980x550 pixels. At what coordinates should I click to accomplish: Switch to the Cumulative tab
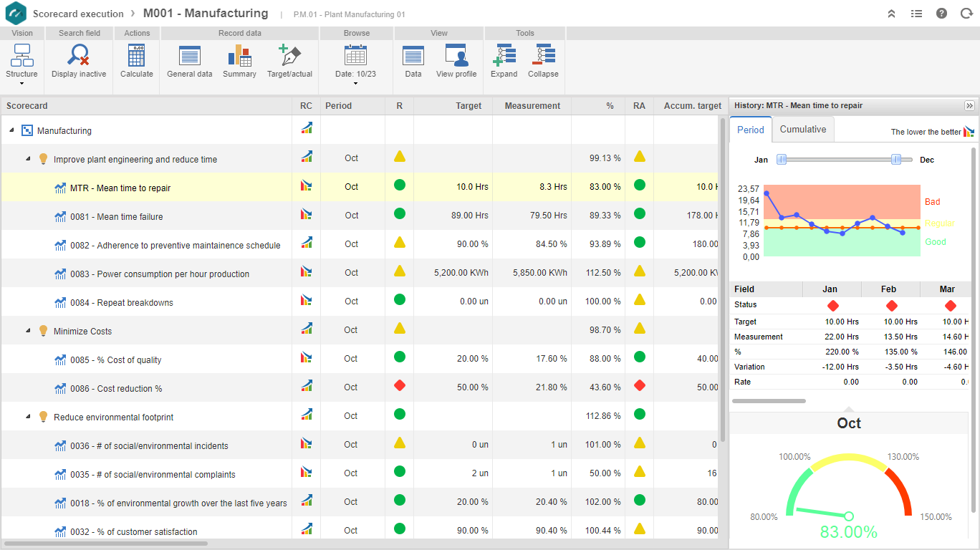802,130
